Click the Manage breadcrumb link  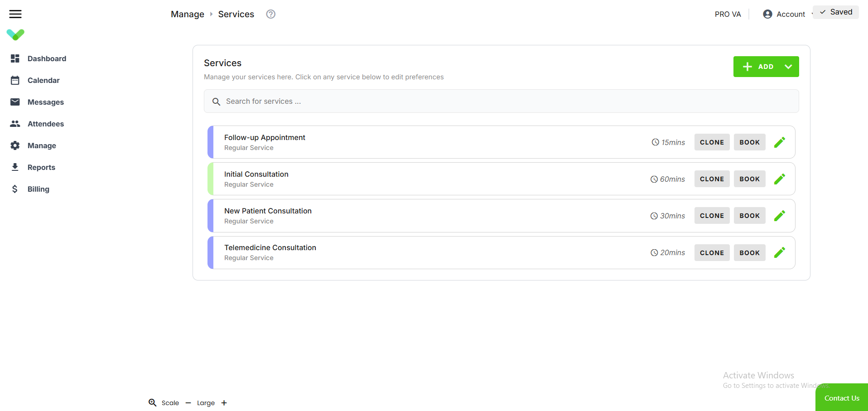point(188,14)
